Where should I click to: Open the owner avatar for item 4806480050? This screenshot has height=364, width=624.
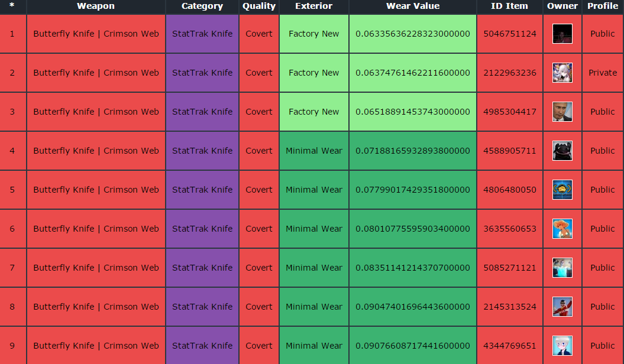pyautogui.click(x=562, y=190)
